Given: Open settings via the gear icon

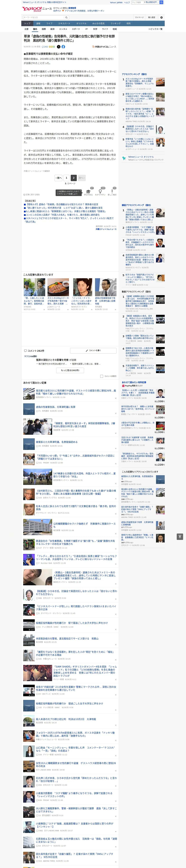Looking at the screenshot, I should [161, 18].
